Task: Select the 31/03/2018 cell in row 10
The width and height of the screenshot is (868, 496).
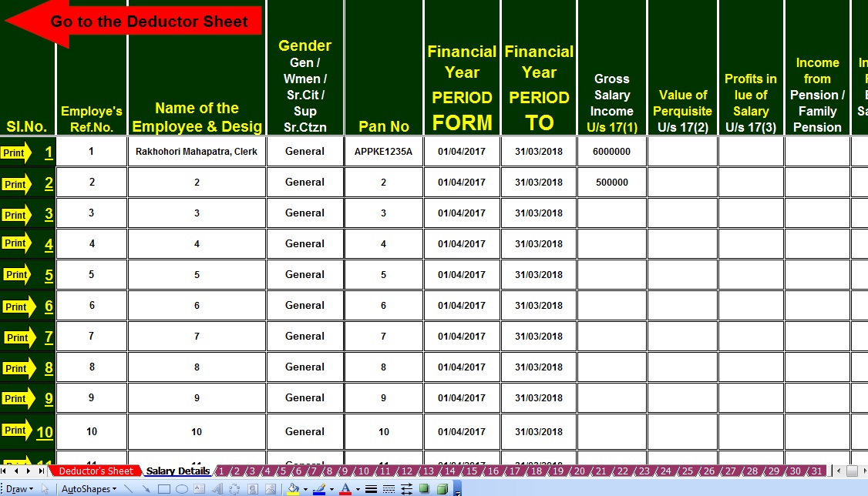Action: (x=539, y=431)
